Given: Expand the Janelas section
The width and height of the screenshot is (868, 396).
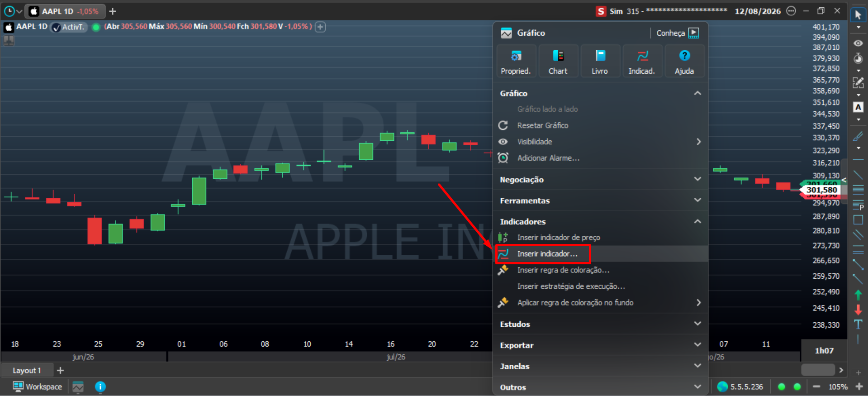Looking at the screenshot, I should click(x=697, y=366).
